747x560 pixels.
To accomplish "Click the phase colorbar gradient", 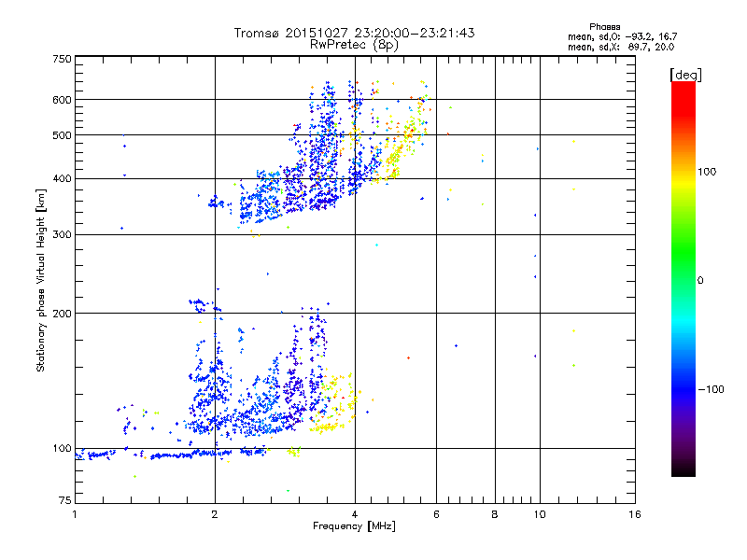I will [x=684, y=278].
